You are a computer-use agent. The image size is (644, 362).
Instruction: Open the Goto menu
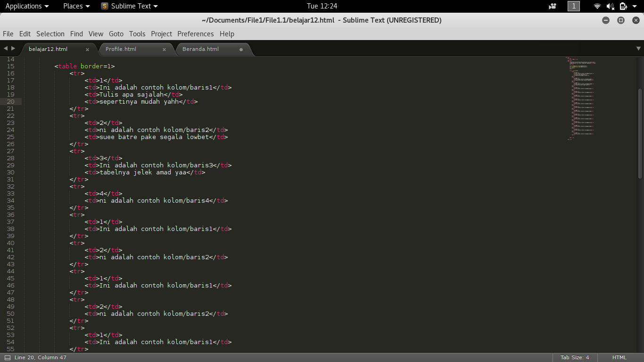click(116, 33)
